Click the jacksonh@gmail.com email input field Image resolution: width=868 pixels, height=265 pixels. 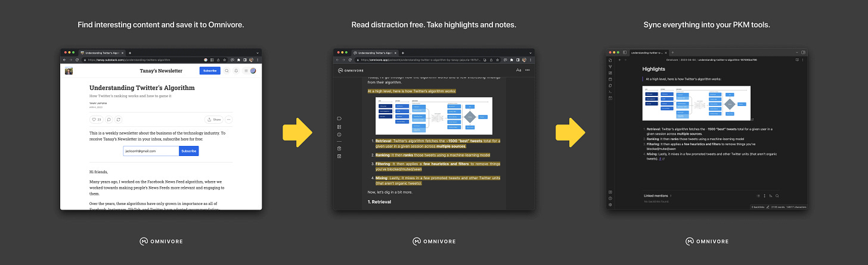[x=151, y=151]
